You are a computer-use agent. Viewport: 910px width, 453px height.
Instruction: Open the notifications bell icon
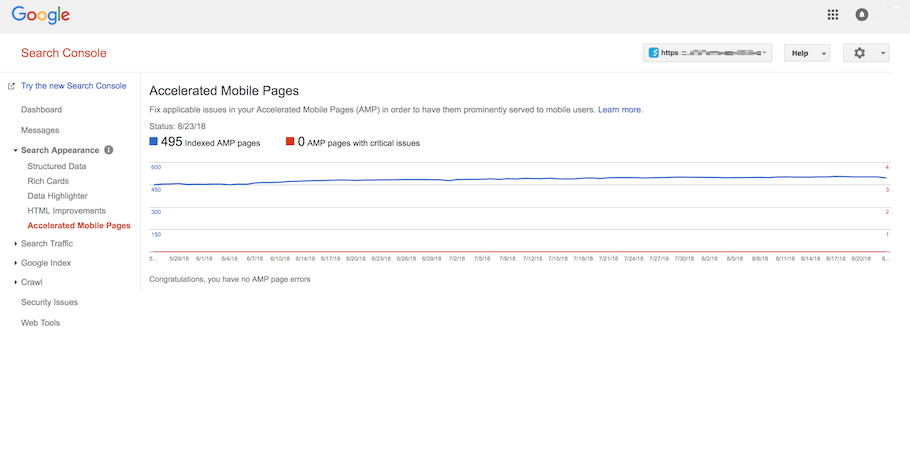(x=862, y=15)
